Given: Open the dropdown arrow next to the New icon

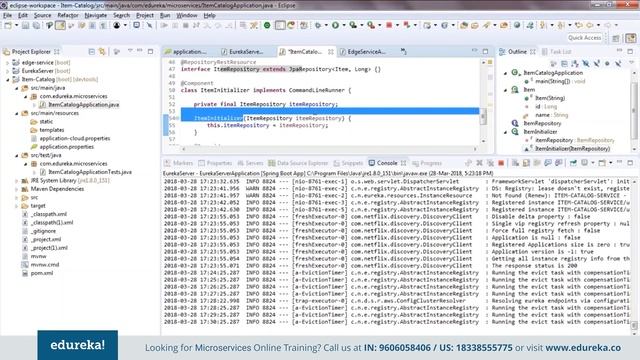Looking at the screenshot, I should pos(16,25).
